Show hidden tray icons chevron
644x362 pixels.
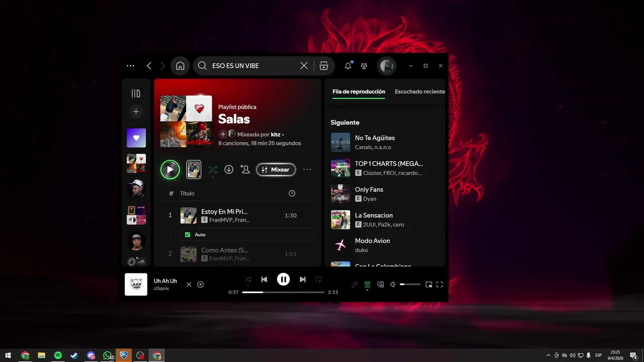[x=548, y=355]
